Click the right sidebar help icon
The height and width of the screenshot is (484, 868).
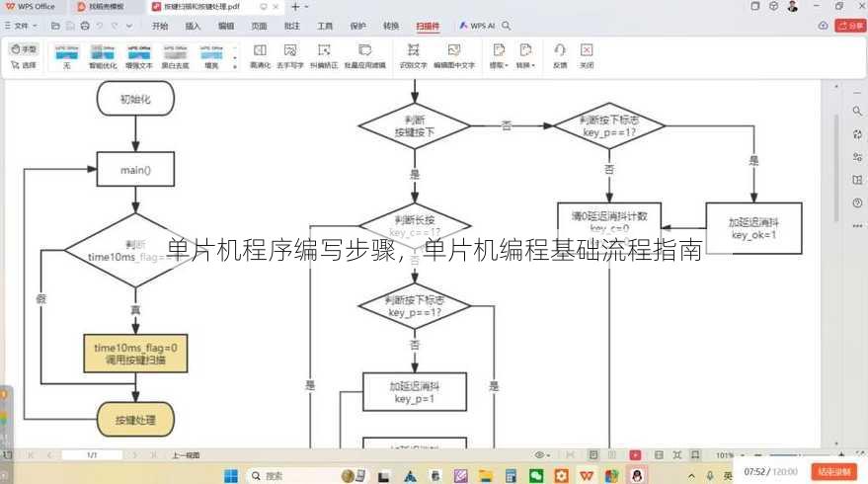point(857,202)
